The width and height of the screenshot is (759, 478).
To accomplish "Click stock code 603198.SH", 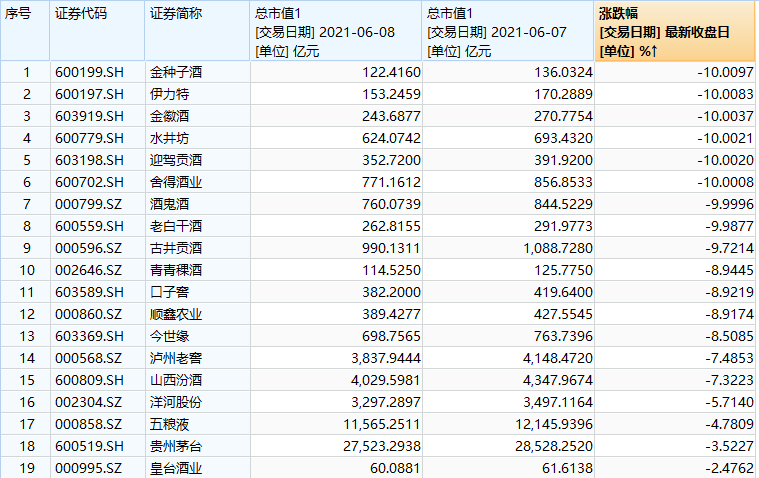I will (x=90, y=160).
